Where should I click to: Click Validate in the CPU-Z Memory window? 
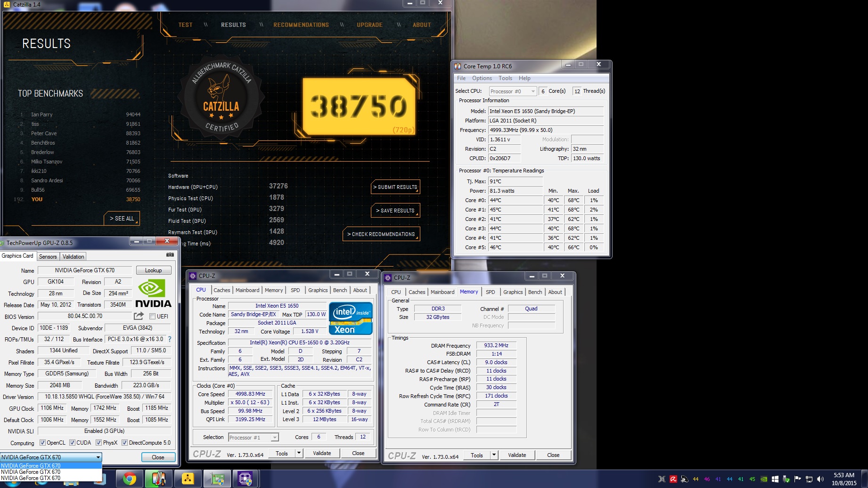tap(517, 455)
